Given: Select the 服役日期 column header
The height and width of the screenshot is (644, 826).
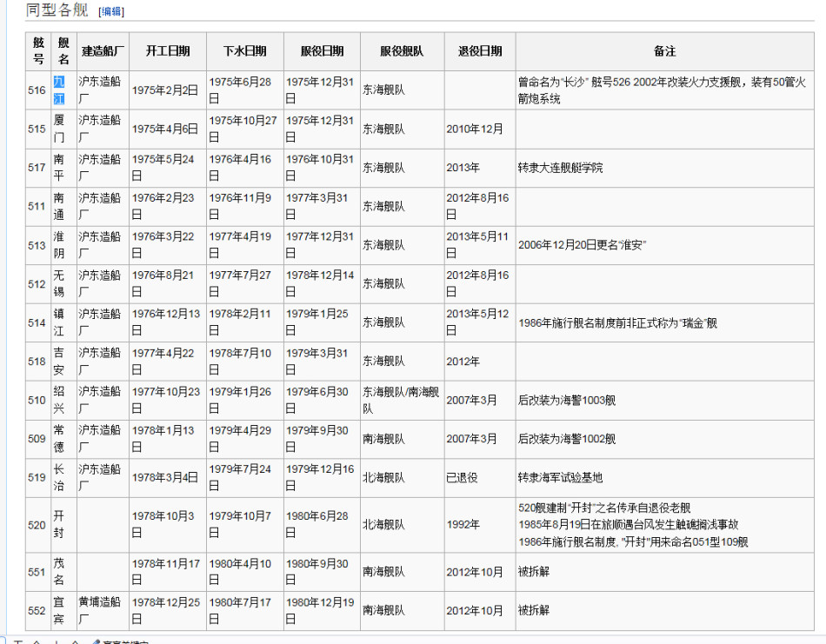Looking at the screenshot, I should point(322,51).
